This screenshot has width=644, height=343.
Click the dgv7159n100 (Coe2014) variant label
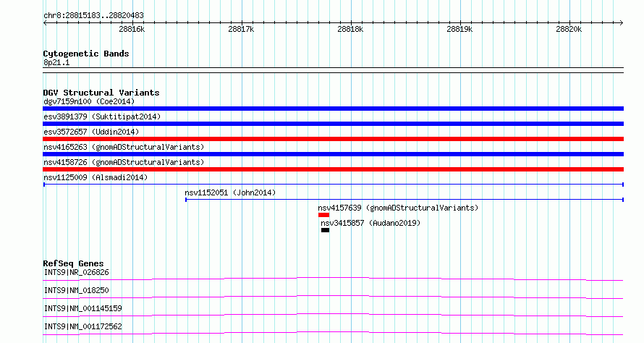89,101
